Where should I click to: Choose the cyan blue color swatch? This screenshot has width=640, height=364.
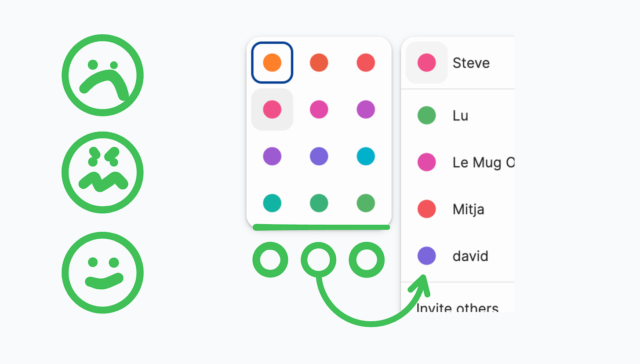point(366,156)
